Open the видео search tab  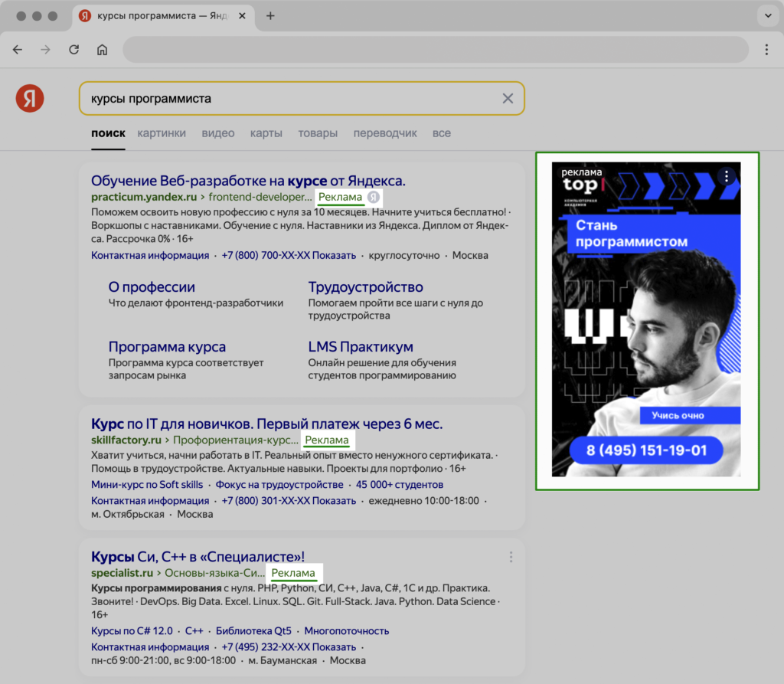(218, 133)
